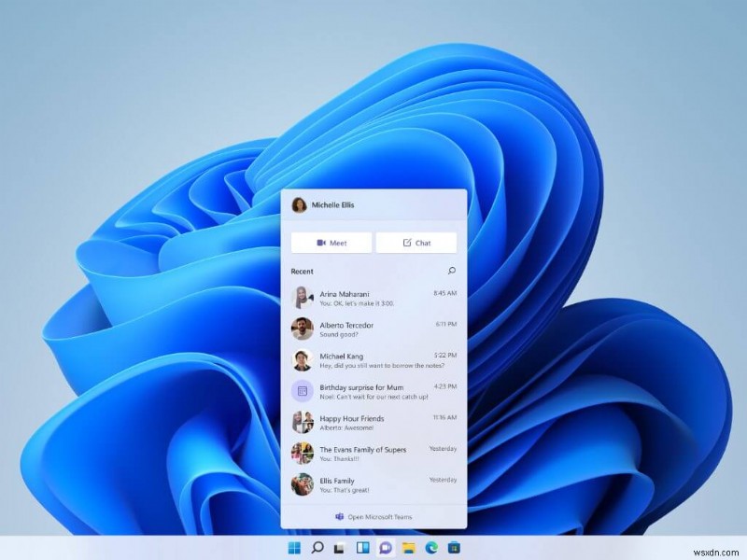
Task: Open The Evans Family of Supers chat
Action: (x=373, y=454)
